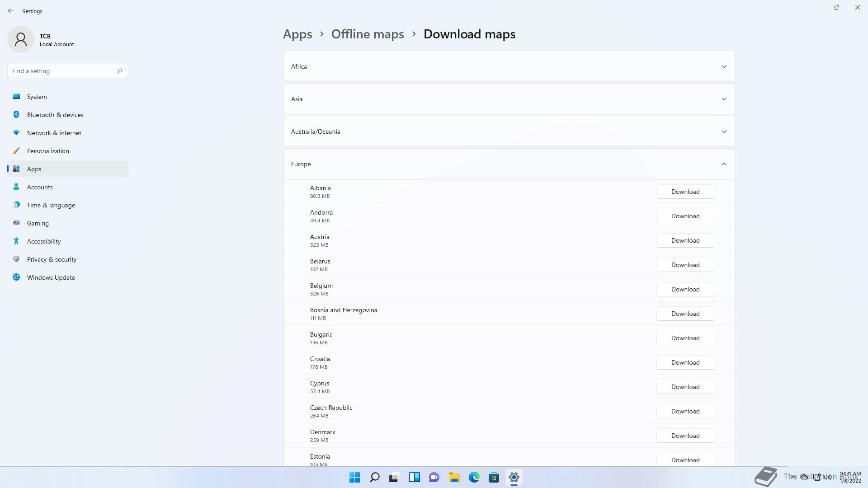Click the Find a setting field

[61, 71]
